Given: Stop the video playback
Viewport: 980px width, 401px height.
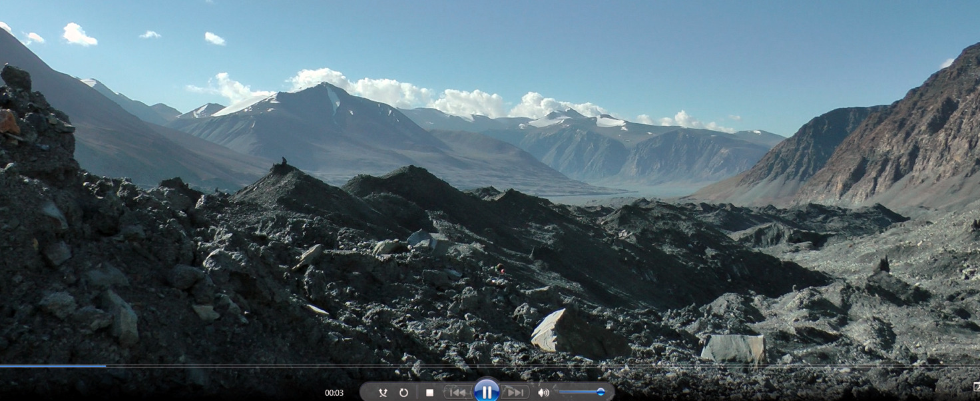Looking at the screenshot, I should pos(429,393).
